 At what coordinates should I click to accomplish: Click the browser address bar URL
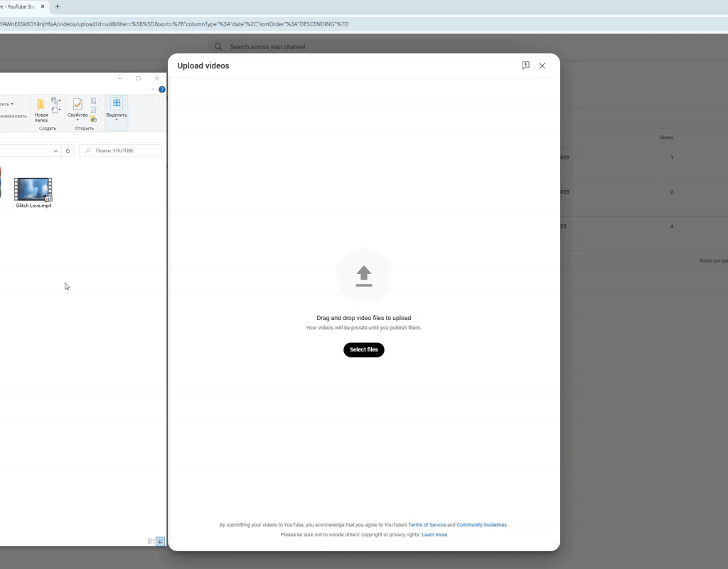[178, 24]
